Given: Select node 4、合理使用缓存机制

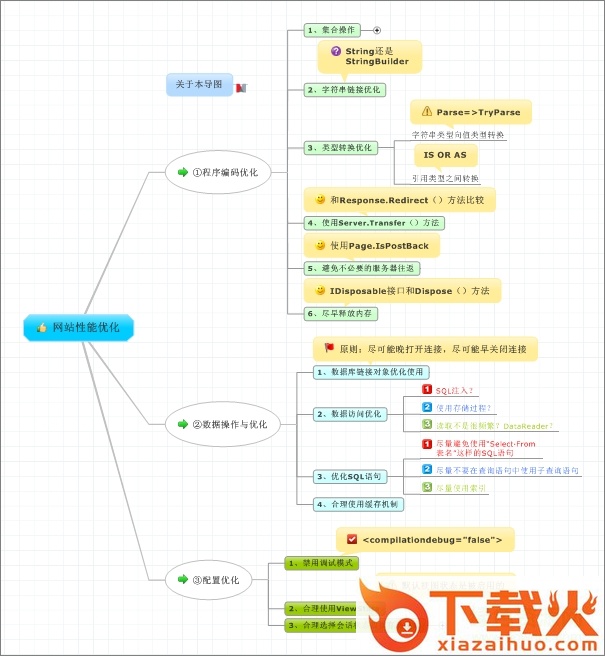Looking at the screenshot, I should 359,504.
